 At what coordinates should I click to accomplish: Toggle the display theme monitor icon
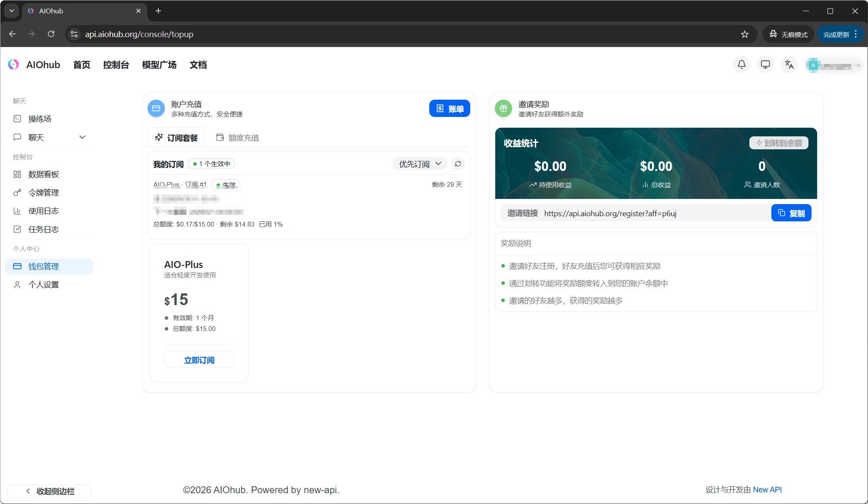pyautogui.click(x=765, y=65)
